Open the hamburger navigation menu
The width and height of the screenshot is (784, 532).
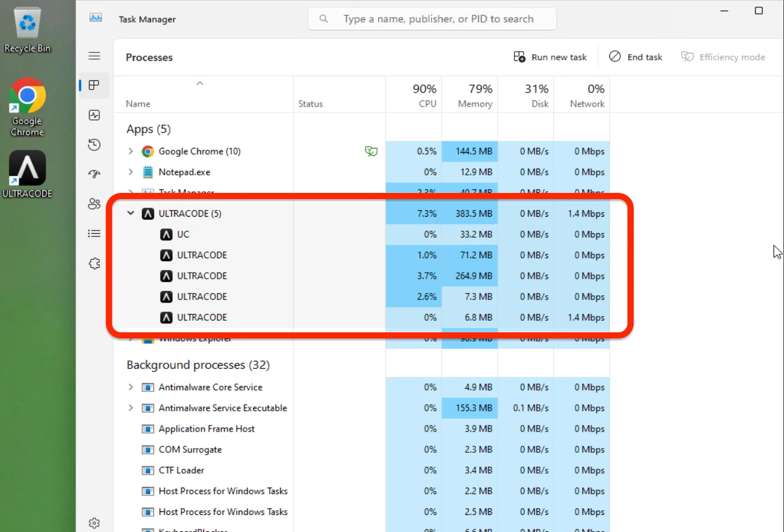pyautogui.click(x=94, y=56)
